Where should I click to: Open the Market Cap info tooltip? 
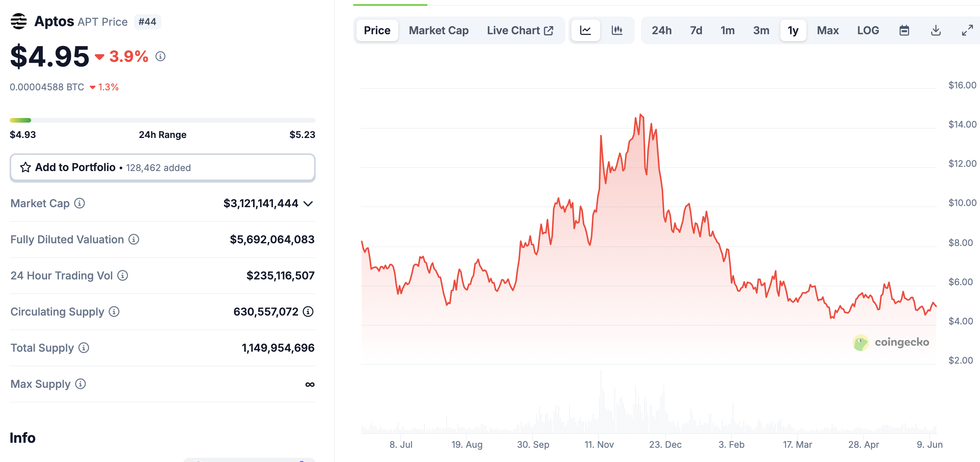point(79,204)
